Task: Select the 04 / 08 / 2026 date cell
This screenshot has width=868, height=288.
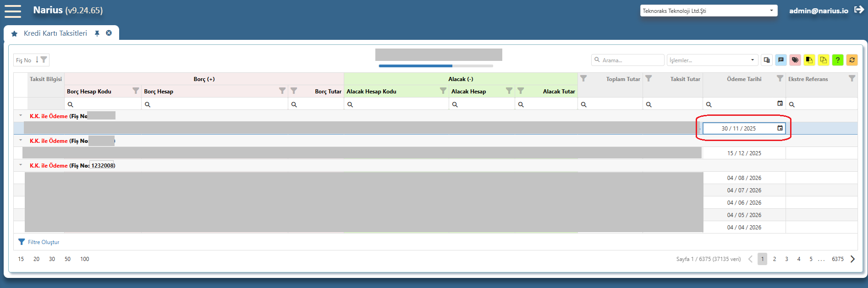Action: pyautogui.click(x=744, y=178)
